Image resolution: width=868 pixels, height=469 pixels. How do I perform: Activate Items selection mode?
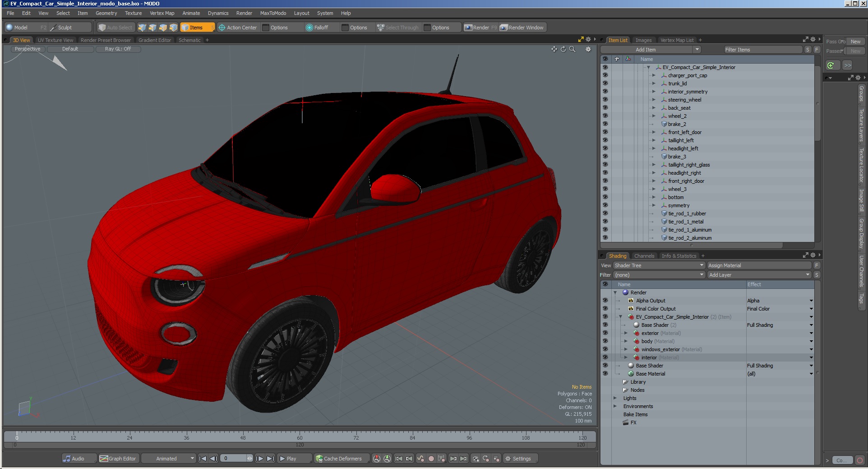pyautogui.click(x=197, y=28)
